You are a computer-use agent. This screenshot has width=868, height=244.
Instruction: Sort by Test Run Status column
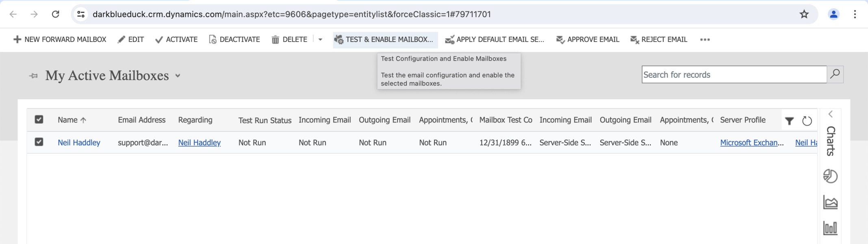[x=265, y=120]
